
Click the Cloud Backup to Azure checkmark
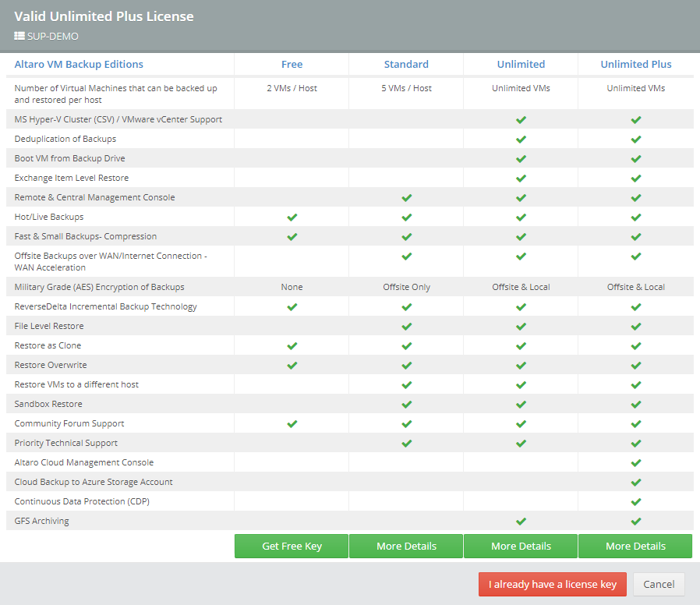[x=635, y=482]
